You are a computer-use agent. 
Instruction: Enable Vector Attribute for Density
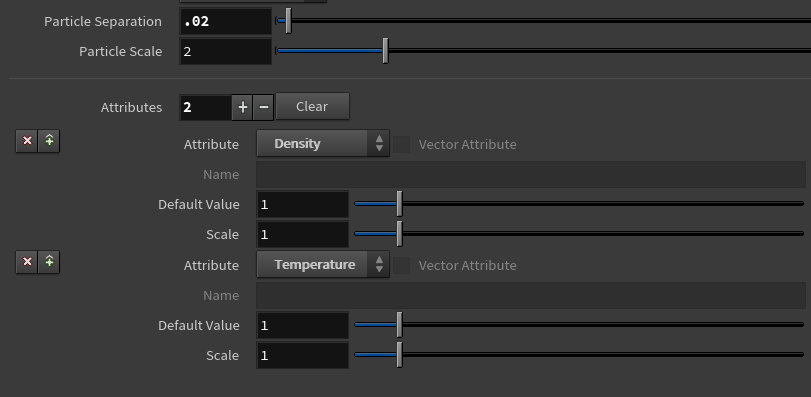401,144
